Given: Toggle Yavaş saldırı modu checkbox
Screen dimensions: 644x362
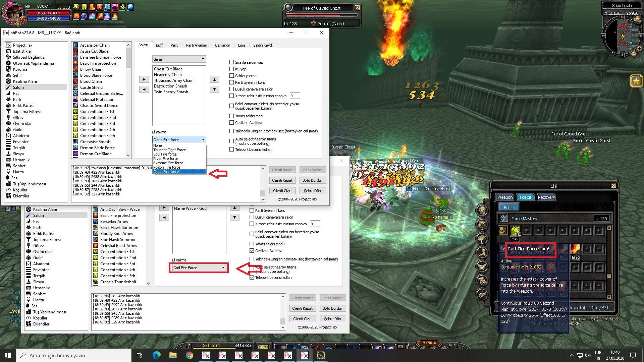Looking at the screenshot, I should pos(231,116).
